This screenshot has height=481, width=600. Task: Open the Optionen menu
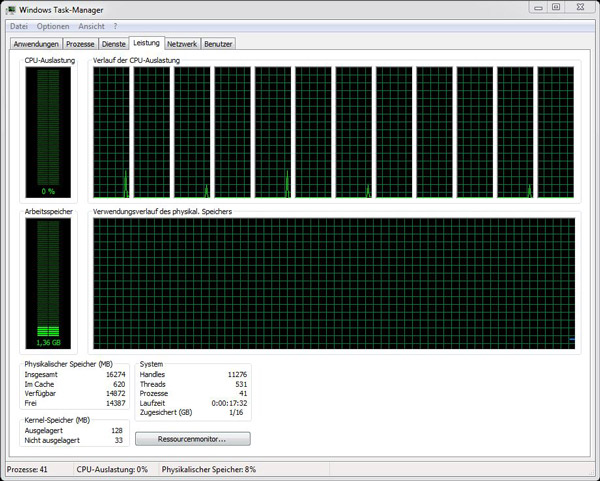pos(53,26)
